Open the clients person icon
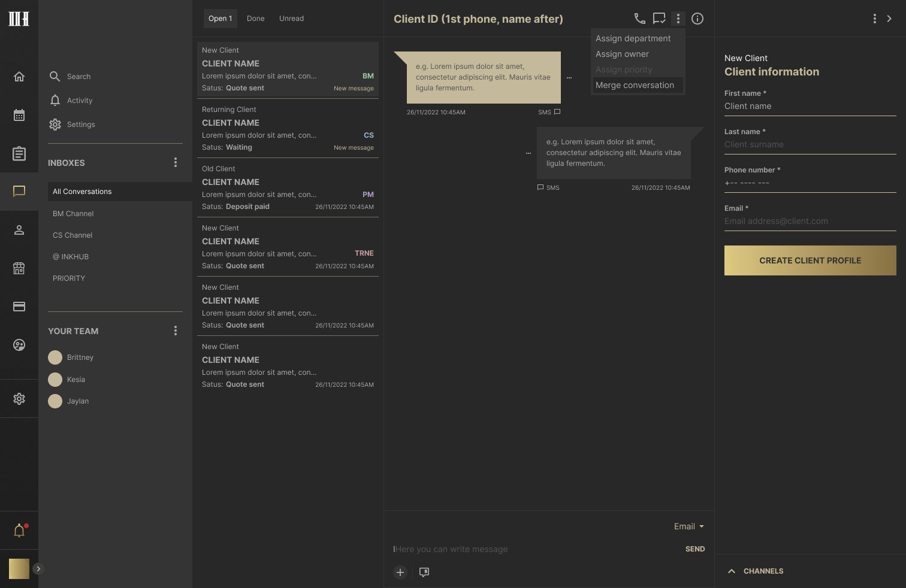The width and height of the screenshot is (906, 588). tap(19, 230)
